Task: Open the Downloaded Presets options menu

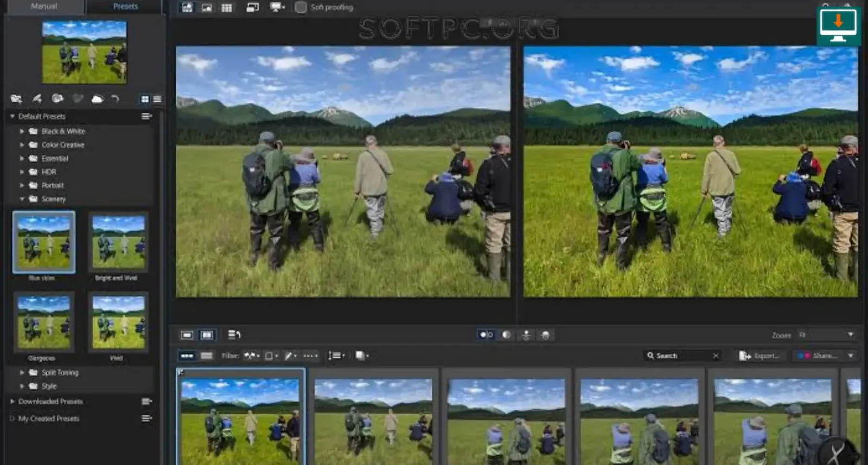Action: coord(146,402)
